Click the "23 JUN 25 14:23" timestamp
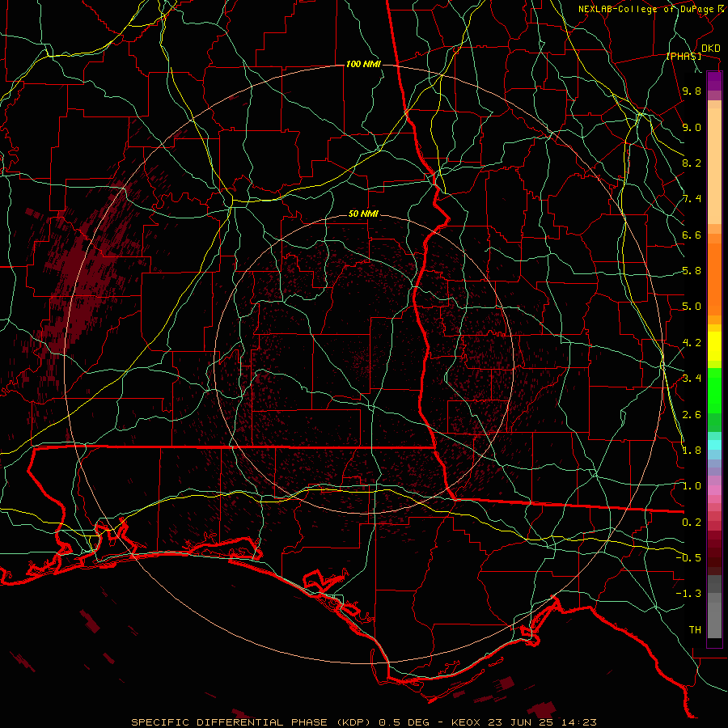The height and width of the screenshot is (728, 728). pyautogui.click(x=542, y=722)
